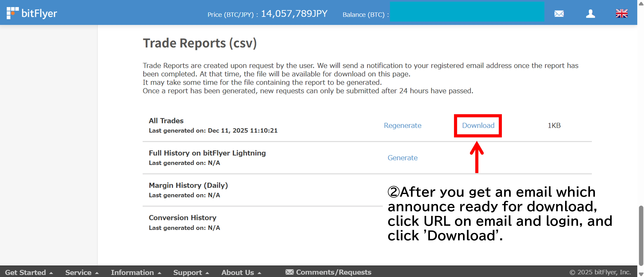Viewport: 644px width, 277px height.
Task: Generate Full History on bitFlyer Lightning
Action: coord(402,158)
